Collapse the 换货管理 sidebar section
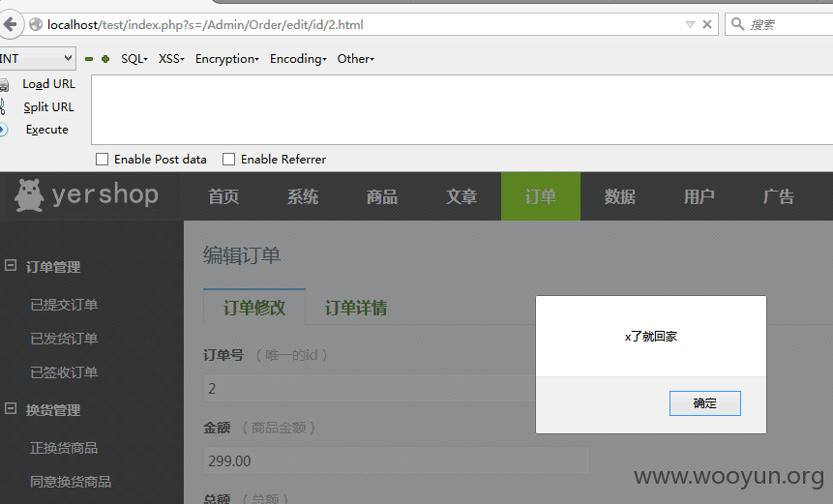This screenshot has width=833, height=504. pos(11,408)
